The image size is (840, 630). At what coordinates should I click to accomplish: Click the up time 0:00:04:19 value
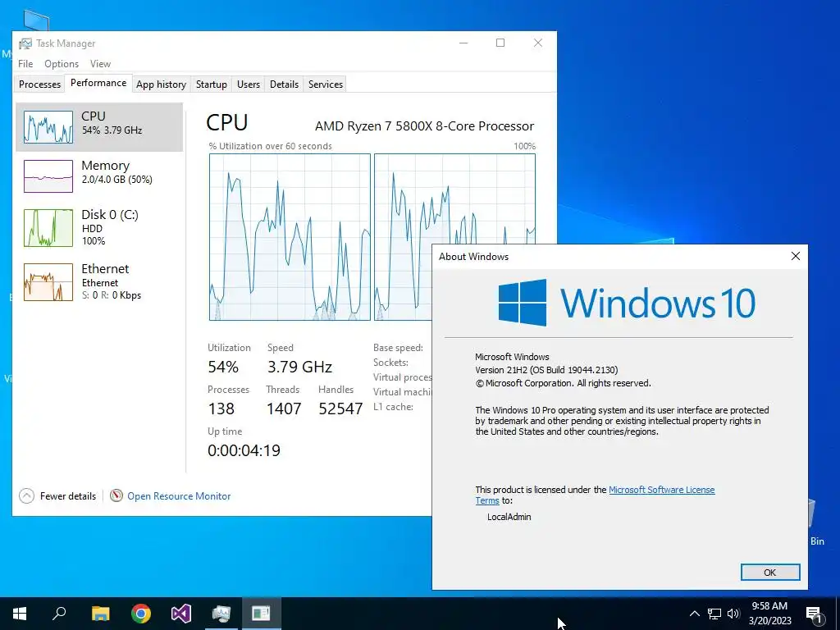[244, 450]
